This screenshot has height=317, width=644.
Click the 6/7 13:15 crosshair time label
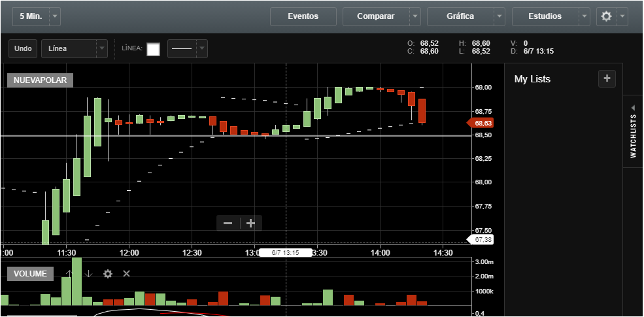coord(286,253)
